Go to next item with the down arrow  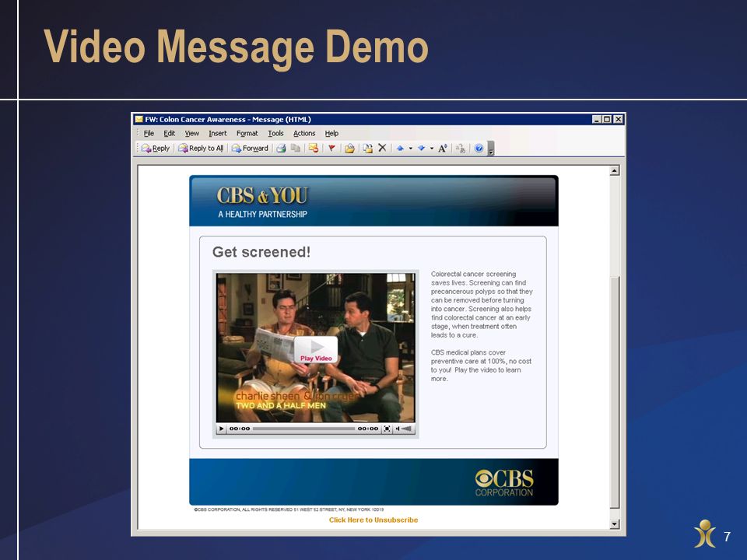coord(421,148)
